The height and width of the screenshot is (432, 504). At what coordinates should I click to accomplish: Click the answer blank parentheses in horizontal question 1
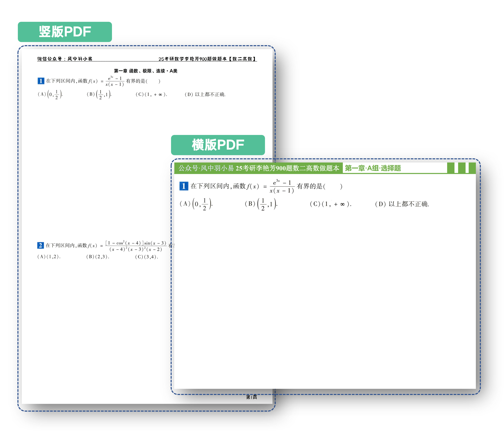click(x=333, y=186)
